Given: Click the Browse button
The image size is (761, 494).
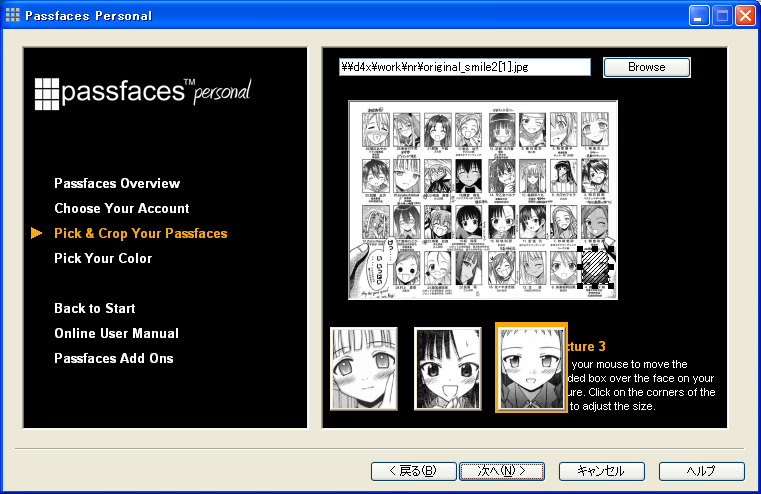Looking at the screenshot, I should pyautogui.click(x=646, y=67).
